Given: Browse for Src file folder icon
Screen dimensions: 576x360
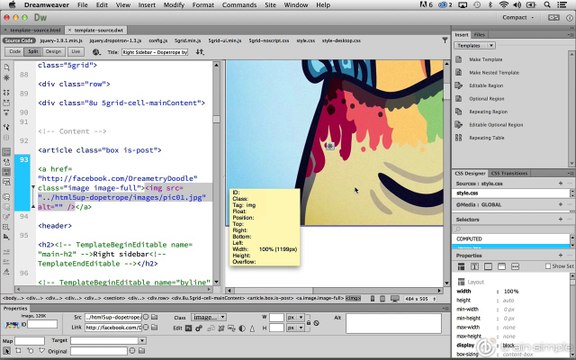Looking at the screenshot, I should [x=155, y=317].
